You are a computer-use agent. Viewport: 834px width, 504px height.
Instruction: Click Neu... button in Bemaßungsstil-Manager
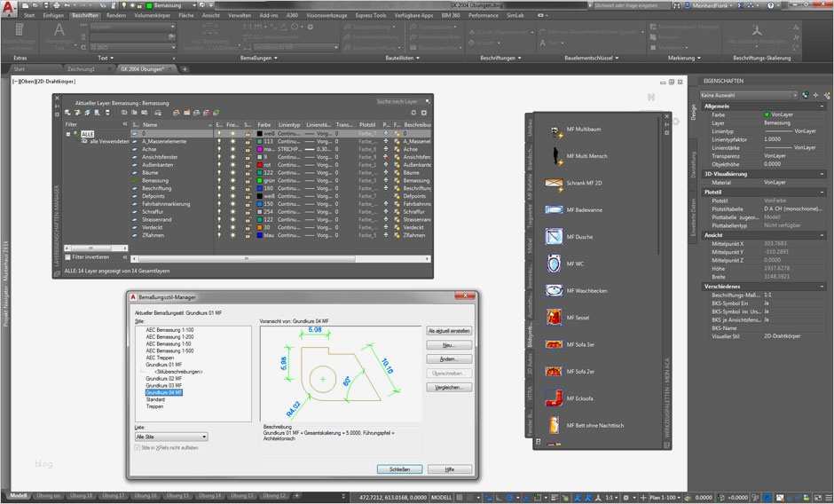[x=449, y=345]
